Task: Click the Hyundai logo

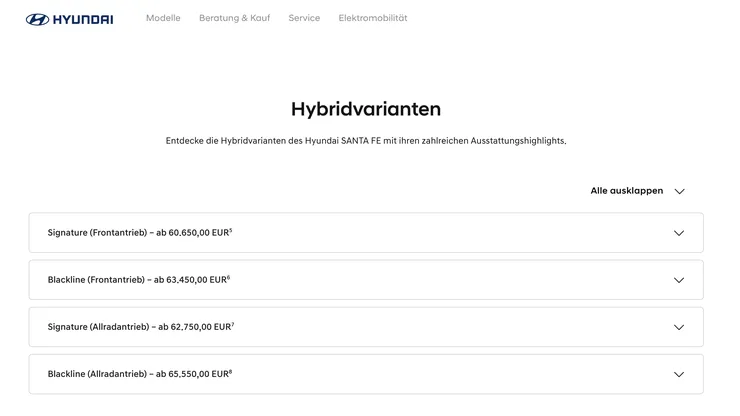Action: click(69, 19)
